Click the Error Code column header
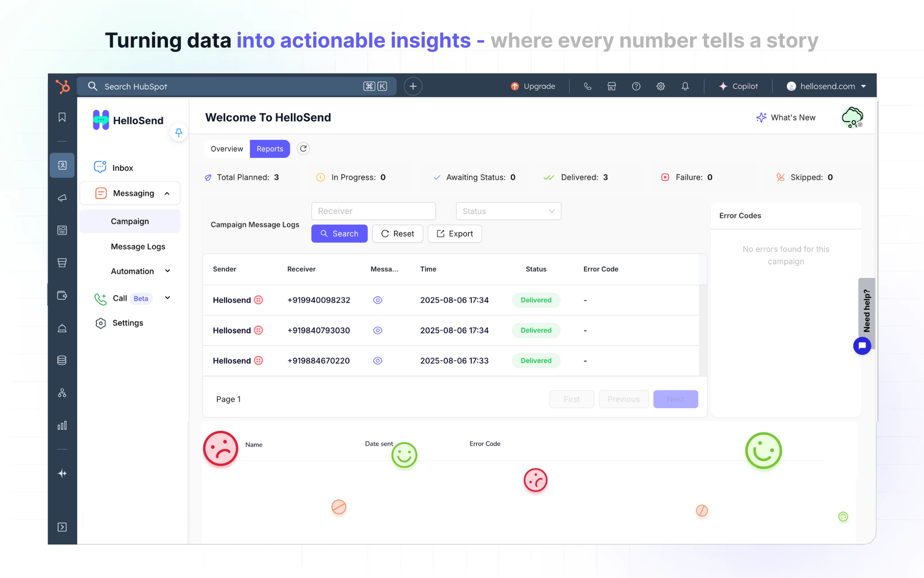The width and height of the screenshot is (924, 578). pos(601,269)
